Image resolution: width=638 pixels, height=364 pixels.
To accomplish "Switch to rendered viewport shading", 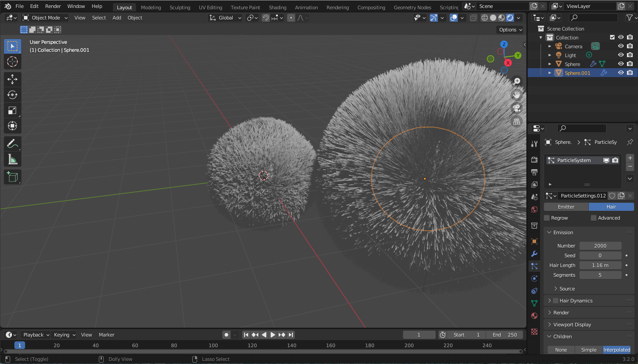I will pyautogui.click(x=510, y=18).
